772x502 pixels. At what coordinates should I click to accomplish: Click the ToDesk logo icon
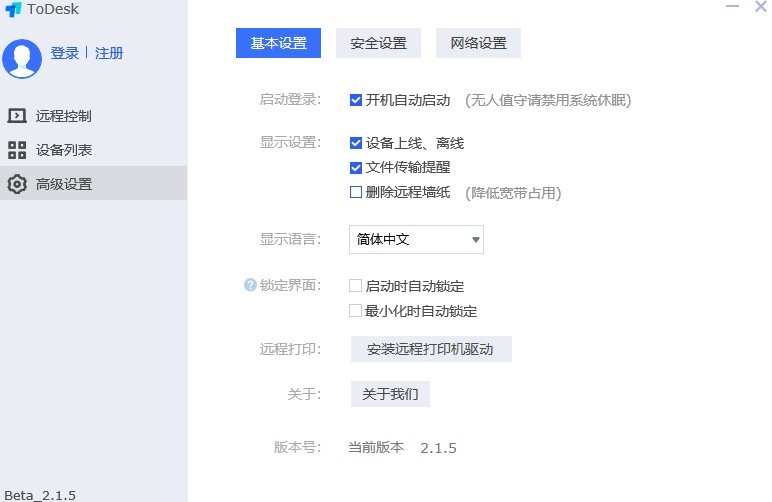click(14, 10)
